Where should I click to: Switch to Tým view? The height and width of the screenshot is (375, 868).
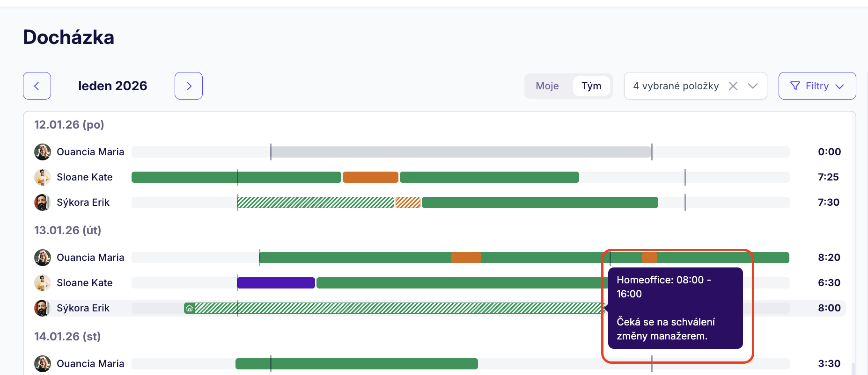tap(591, 86)
